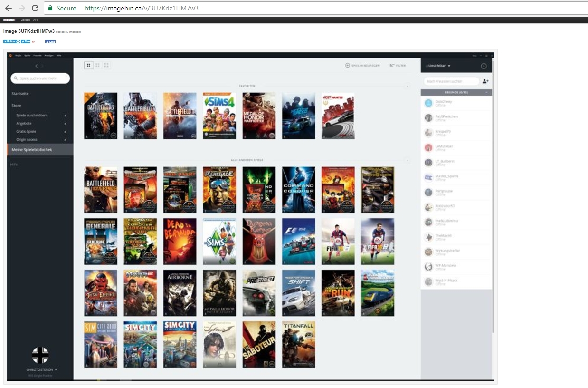Screen dimensions: 588x388
Task: Open the CHRIZTOSTERON user dropdown
Action: click(x=41, y=369)
